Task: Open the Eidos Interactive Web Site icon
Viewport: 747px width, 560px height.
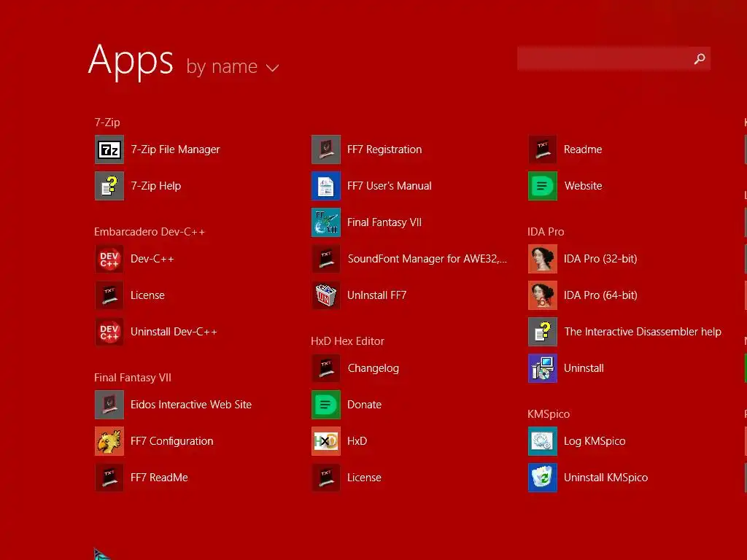Action: pos(109,405)
